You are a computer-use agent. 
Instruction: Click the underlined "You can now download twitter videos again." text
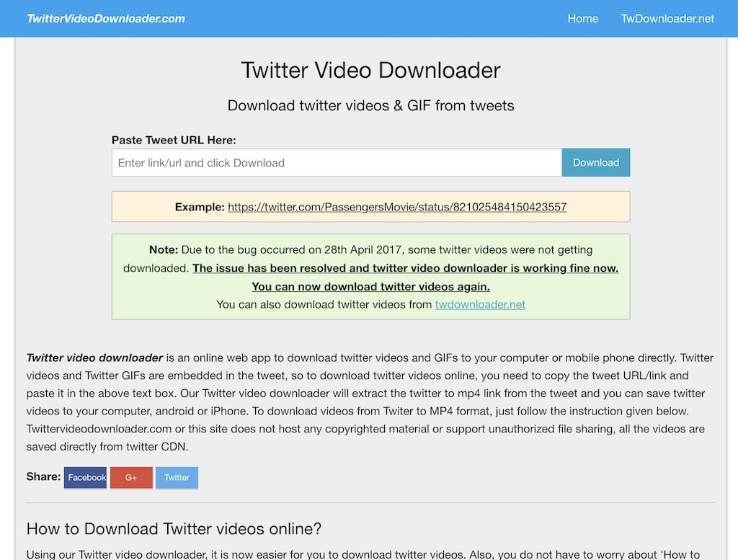371,287
